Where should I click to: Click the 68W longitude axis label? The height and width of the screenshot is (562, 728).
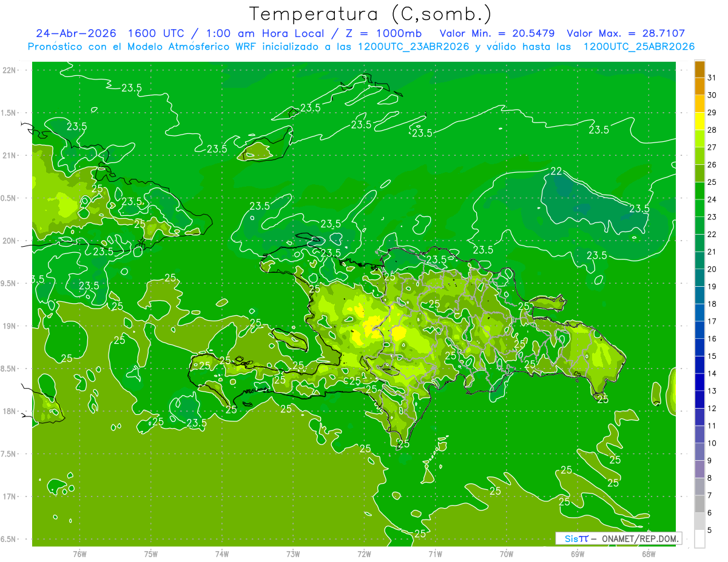(649, 554)
